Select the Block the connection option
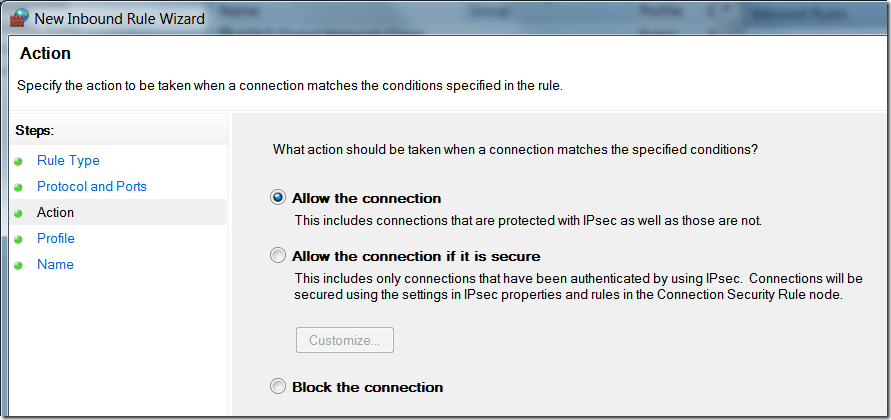The image size is (891, 420). tap(278, 387)
